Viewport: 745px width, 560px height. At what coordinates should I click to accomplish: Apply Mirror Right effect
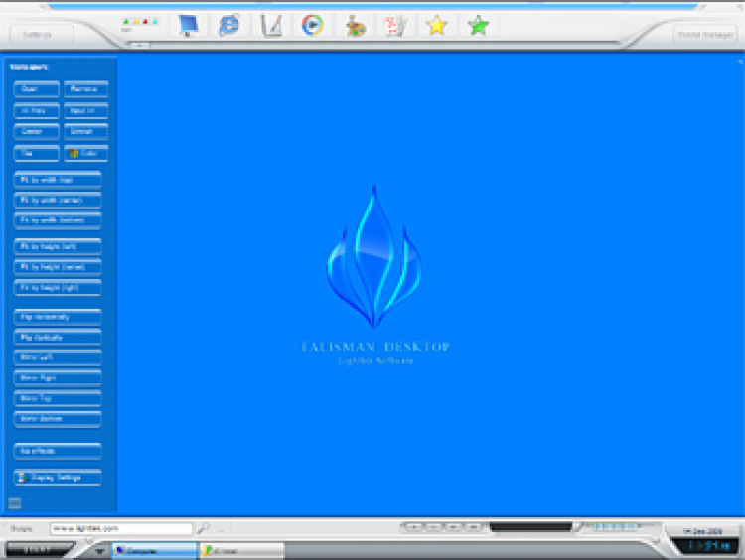58,378
